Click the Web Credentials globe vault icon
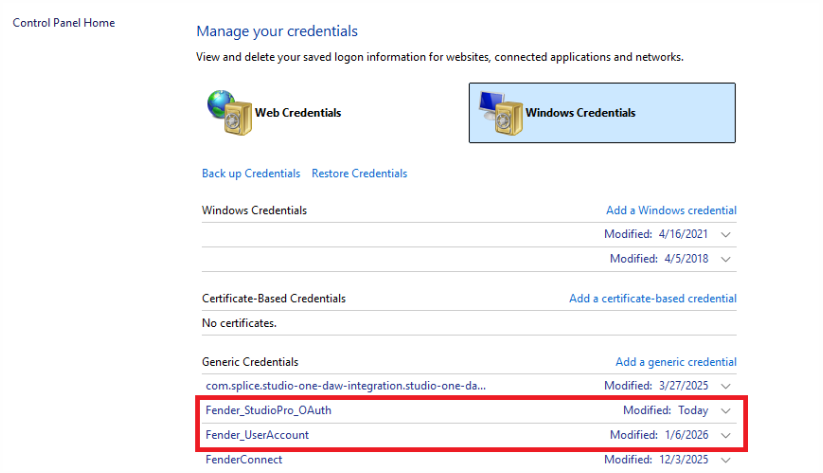The height and width of the screenshot is (473, 823). 227,112
